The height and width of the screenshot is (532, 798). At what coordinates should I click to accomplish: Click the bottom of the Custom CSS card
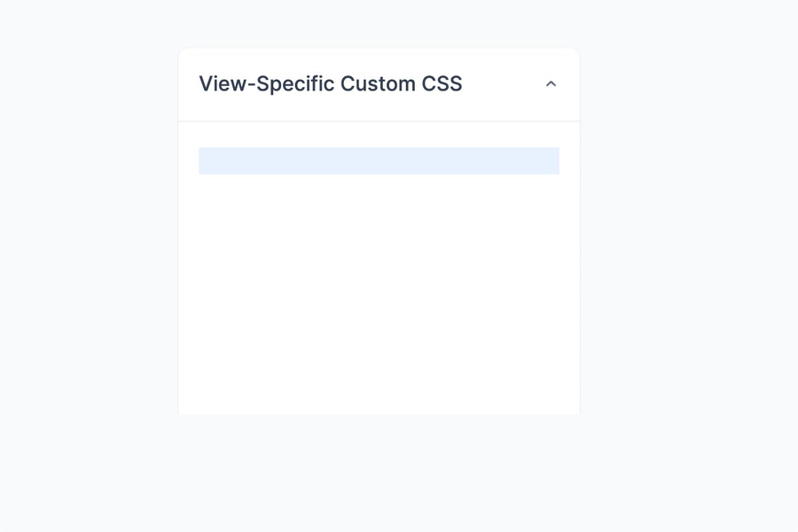pyautogui.click(x=379, y=403)
